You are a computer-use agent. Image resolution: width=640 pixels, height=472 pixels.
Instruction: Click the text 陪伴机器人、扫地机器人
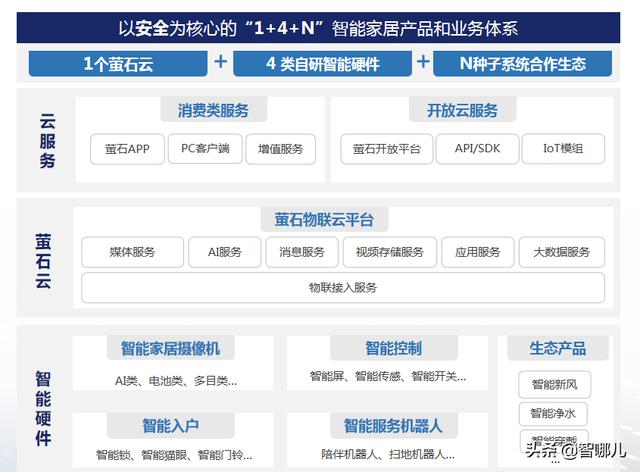click(388, 454)
